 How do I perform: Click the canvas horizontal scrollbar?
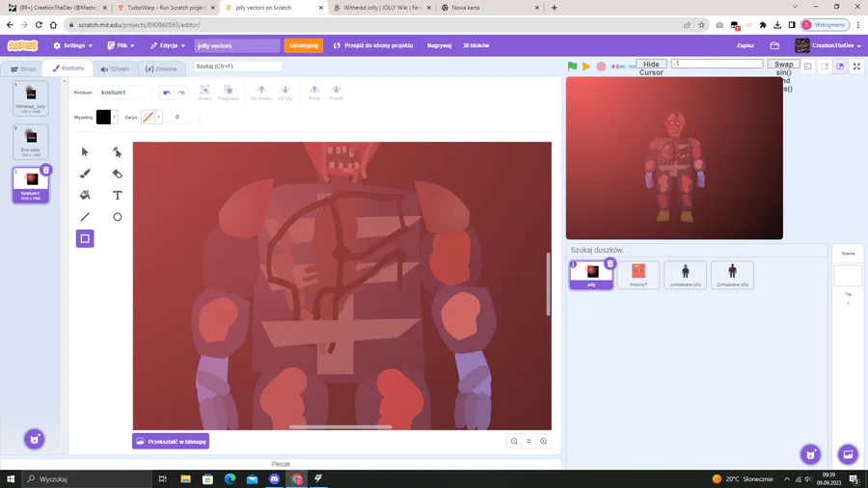point(340,426)
